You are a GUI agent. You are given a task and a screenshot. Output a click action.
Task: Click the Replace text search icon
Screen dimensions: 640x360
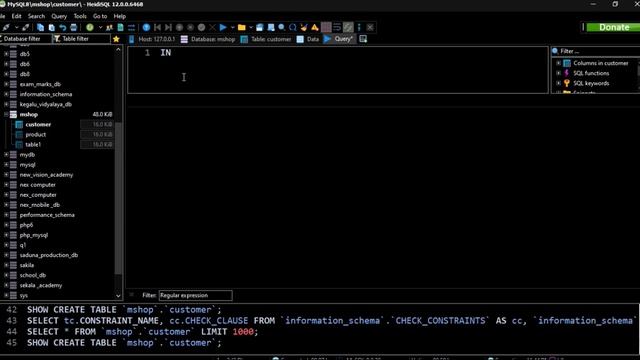(x=293, y=27)
